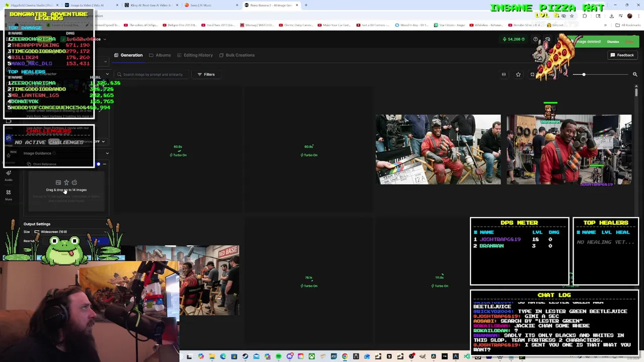Open the Widescreen (16:9) size dropdown
Image resolution: width=644 pixels, height=362 pixels.
point(70,232)
